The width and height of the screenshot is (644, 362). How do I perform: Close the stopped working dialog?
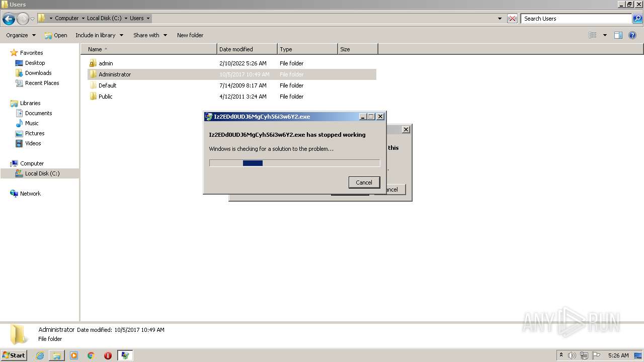tap(380, 117)
